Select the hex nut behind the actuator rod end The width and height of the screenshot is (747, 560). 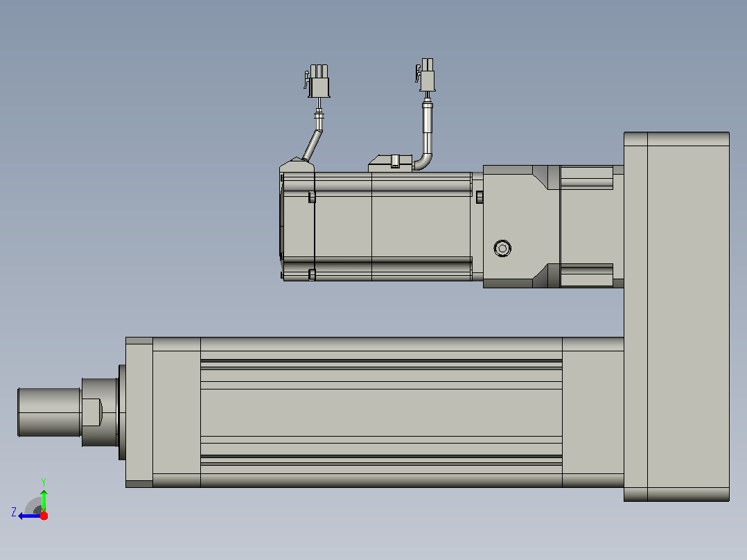coord(99,412)
